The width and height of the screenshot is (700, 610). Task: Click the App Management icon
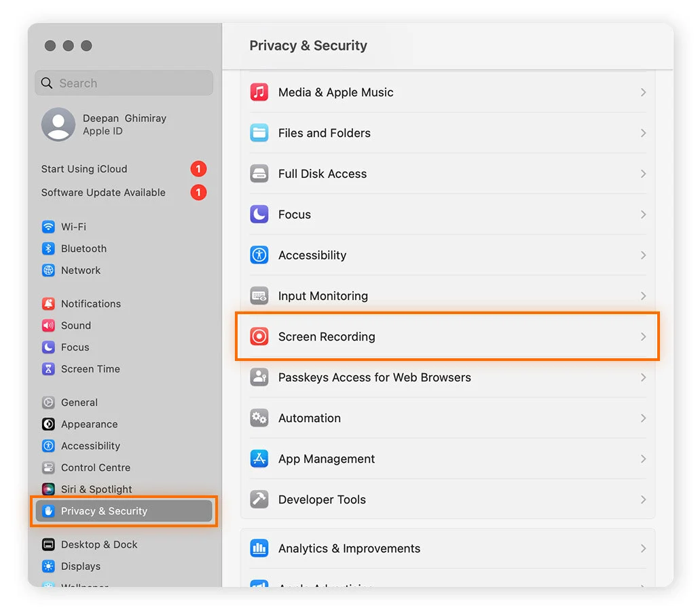(x=259, y=459)
